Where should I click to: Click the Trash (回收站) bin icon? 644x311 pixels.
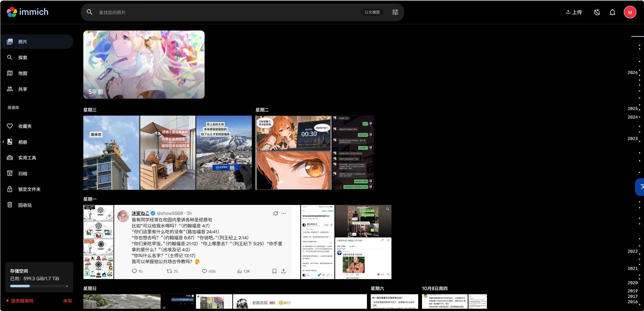(x=10, y=205)
